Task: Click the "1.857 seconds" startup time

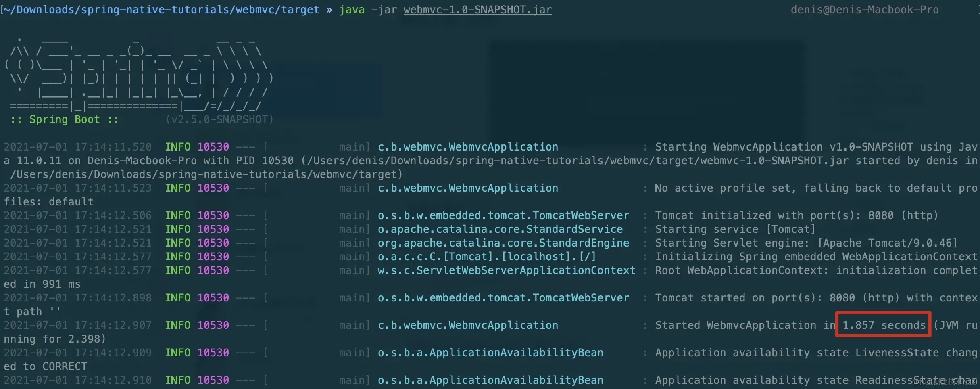Action: tap(884, 325)
